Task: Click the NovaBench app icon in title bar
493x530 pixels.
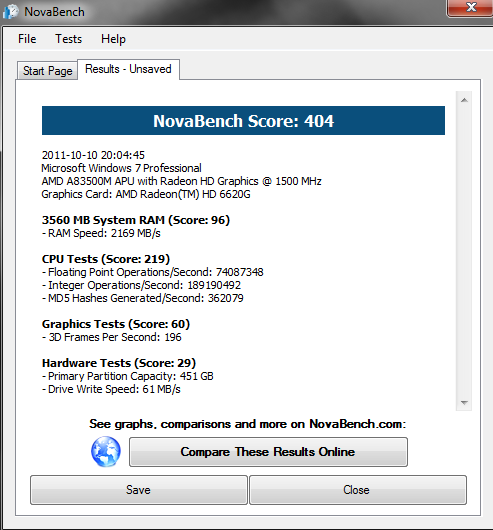Action: point(10,11)
